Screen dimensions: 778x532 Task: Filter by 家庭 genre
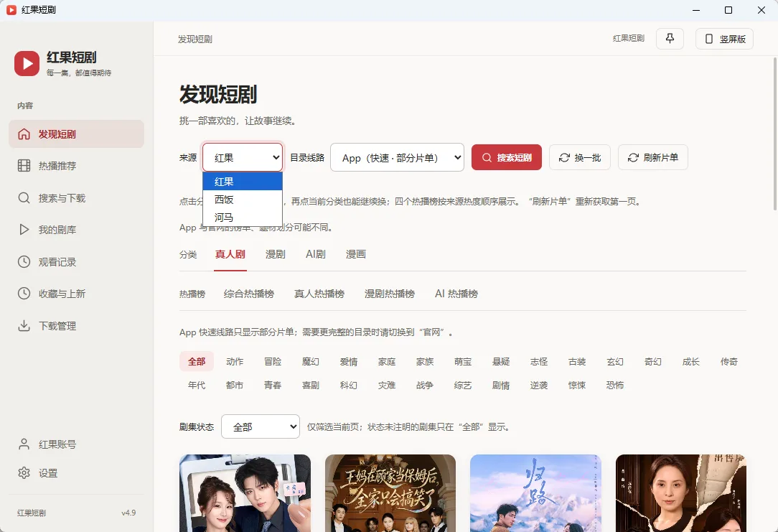coord(387,362)
